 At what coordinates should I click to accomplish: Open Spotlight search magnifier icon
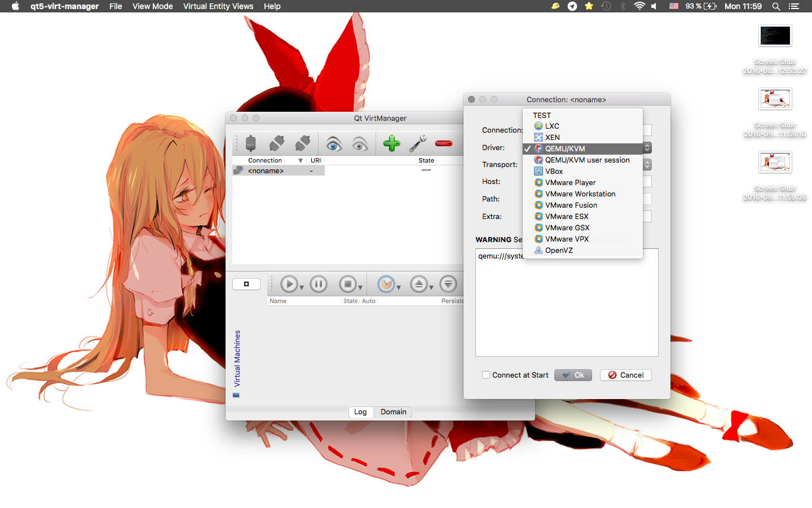(776, 6)
